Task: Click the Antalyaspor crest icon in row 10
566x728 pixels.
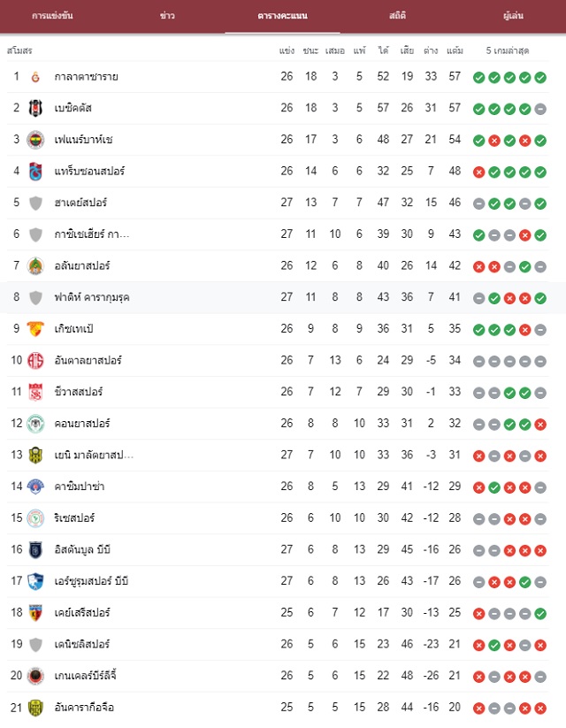Action: click(35, 361)
